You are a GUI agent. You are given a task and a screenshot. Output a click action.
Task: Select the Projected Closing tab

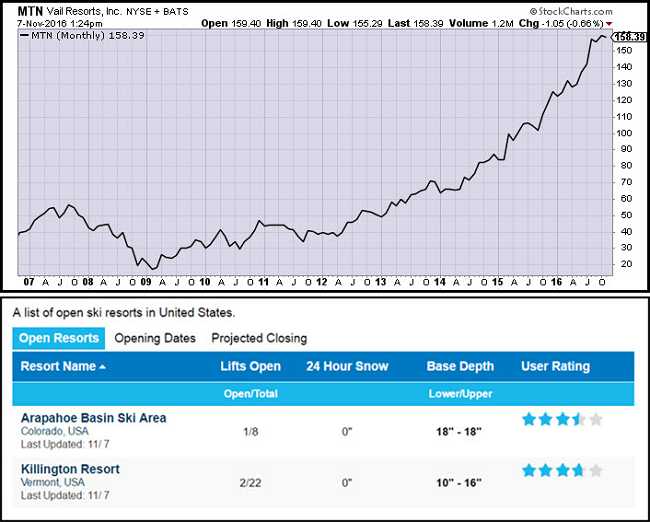[x=259, y=338]
